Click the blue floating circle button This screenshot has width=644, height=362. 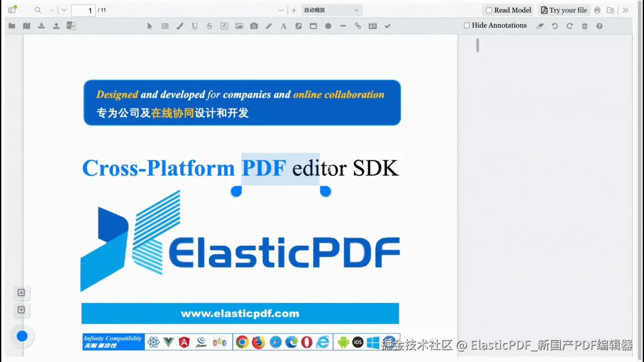pos(22,336)
